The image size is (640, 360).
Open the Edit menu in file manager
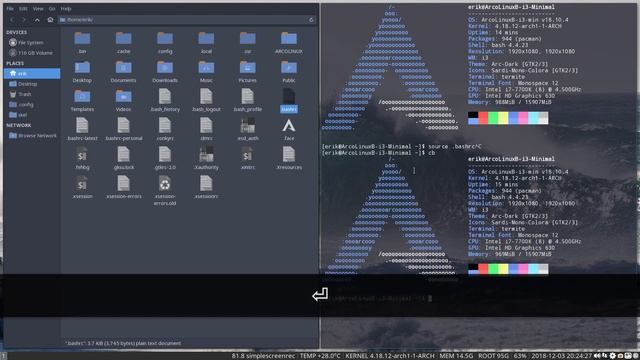tap(23, 9)
